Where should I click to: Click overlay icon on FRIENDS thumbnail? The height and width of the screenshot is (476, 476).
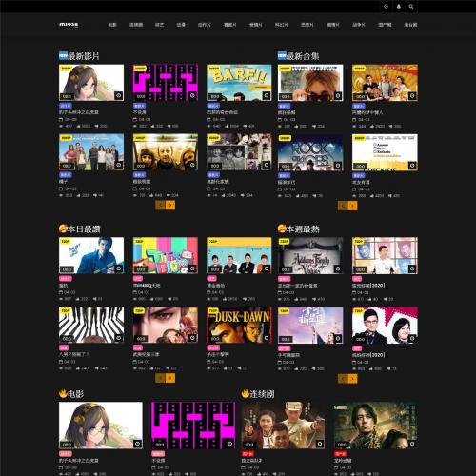point(412,166)
